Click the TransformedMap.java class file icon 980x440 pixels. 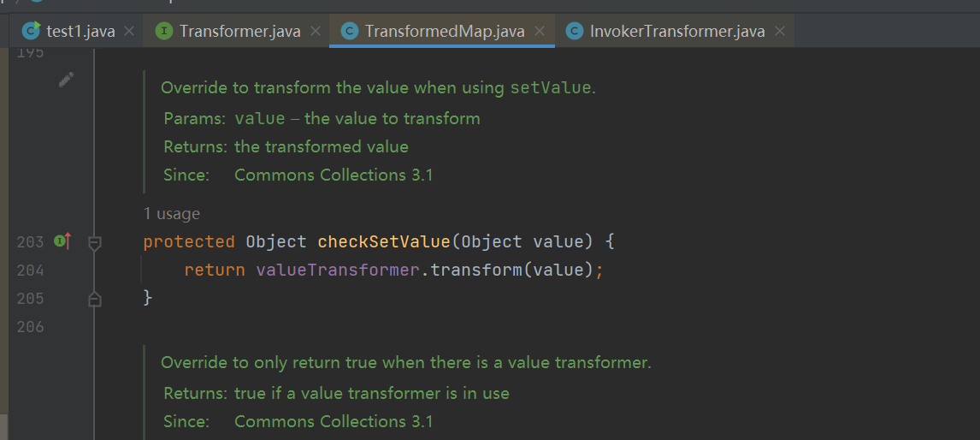coord(350,32)
